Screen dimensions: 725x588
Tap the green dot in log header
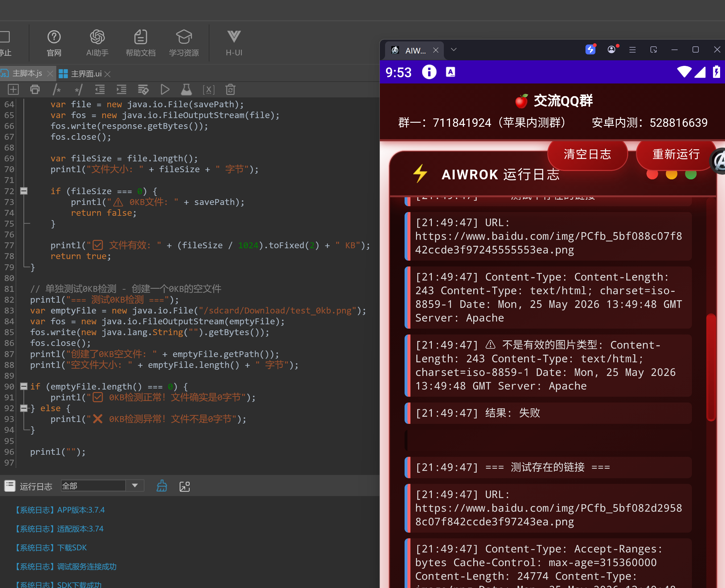pyautogui.click(x=690, y=174)
